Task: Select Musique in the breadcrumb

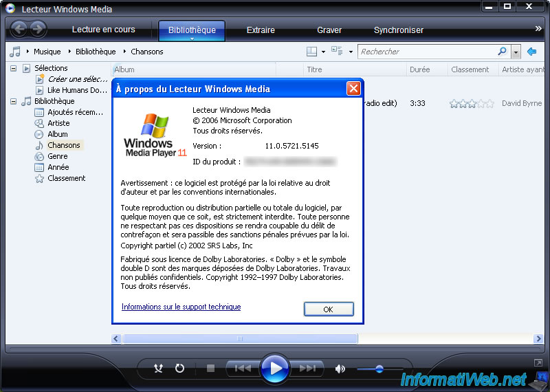Action: pyautogui.click(x=47, y=52)
